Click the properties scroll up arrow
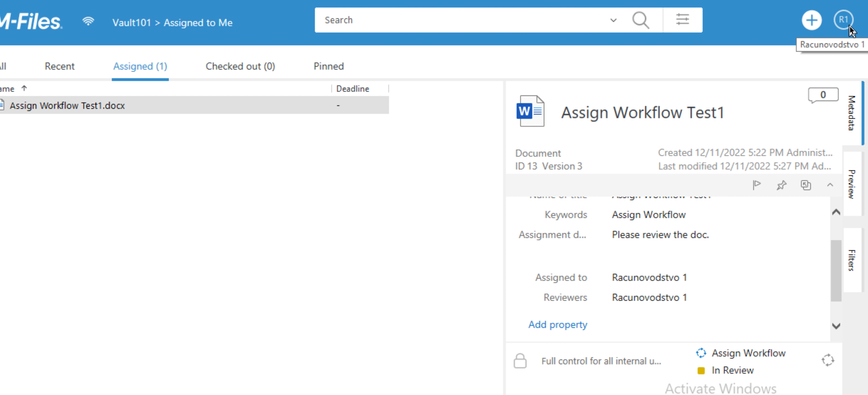This screenshot has height=395, width=868. point(836,212)
